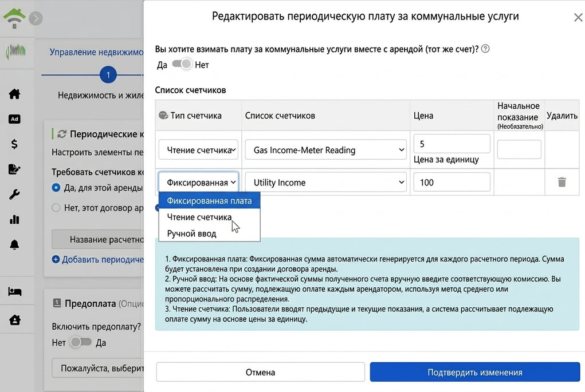The image size is (585, 392).
Task: Toggle the Включить предоплату switch
Action: click(x=81, y=342)
